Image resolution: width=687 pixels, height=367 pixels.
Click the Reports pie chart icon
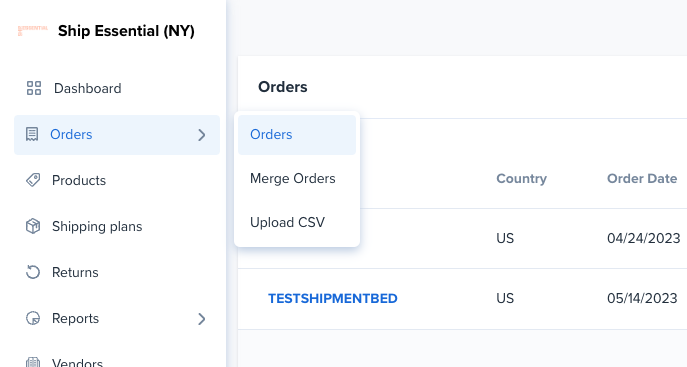33,318
